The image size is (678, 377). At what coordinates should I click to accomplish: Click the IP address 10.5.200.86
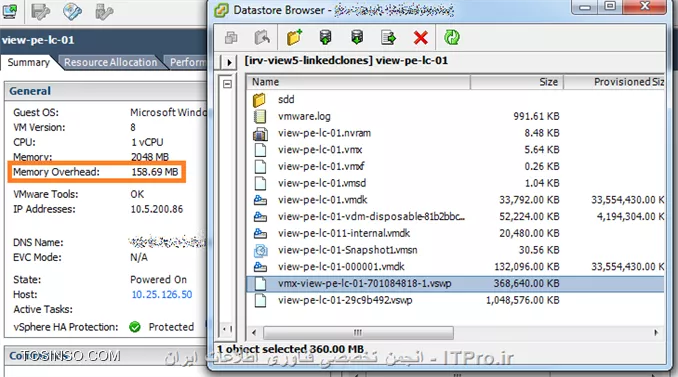(157, 209)
